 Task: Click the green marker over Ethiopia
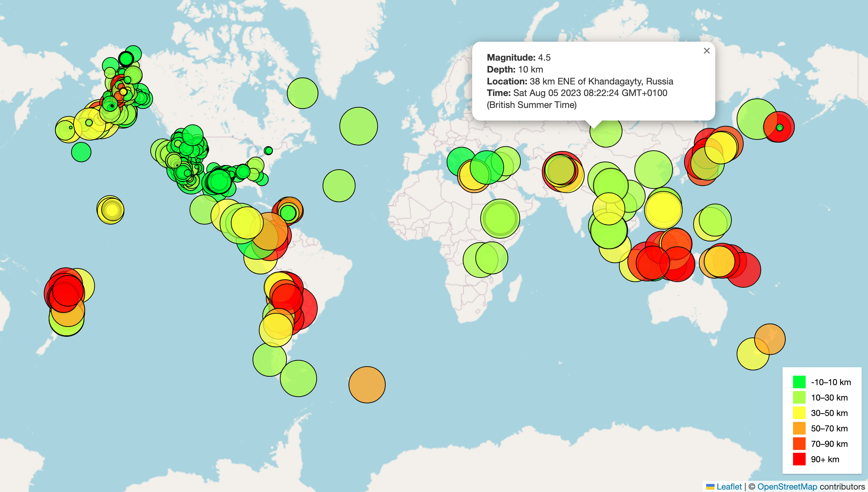[500, 219]
